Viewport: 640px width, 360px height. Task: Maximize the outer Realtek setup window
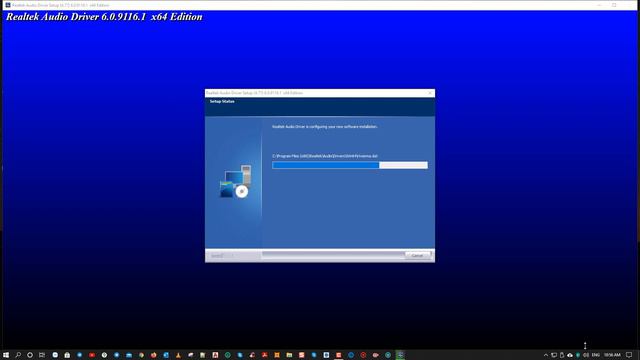coord(614,5)
